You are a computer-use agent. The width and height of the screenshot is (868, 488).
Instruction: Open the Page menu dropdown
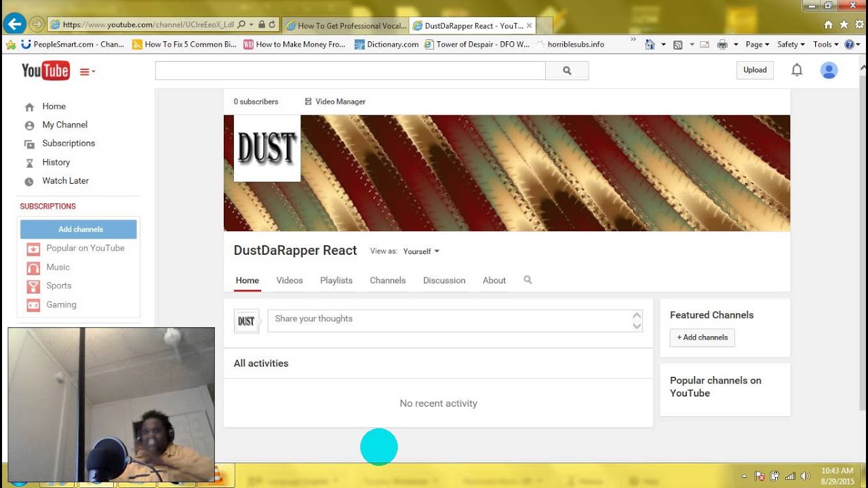[757, 44]
